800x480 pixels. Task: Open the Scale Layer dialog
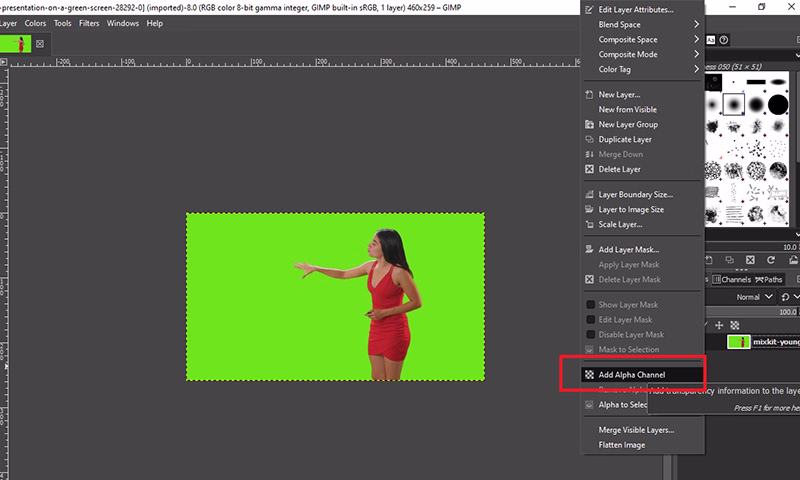click(x=642, y=224)
